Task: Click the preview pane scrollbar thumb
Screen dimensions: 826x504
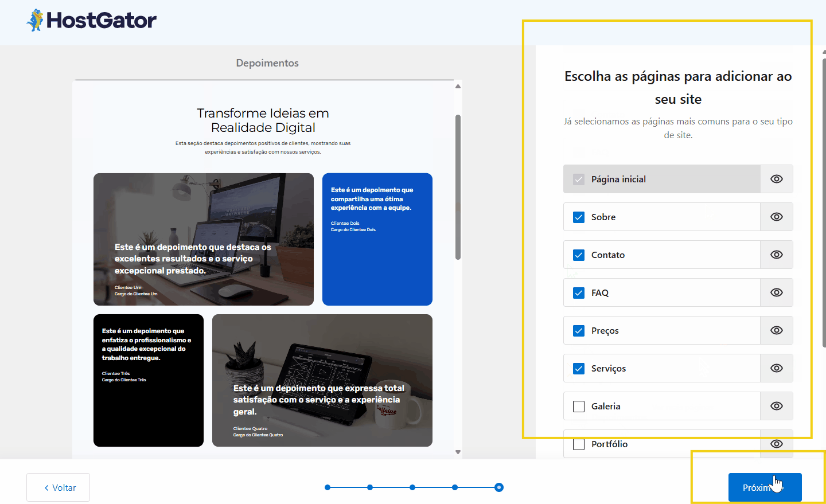Action: click(458, 187)
